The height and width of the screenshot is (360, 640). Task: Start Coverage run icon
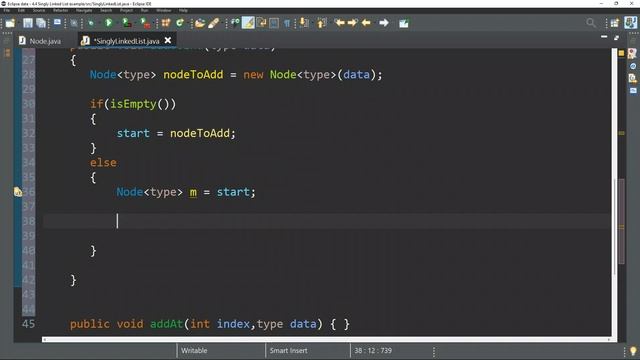127,23
